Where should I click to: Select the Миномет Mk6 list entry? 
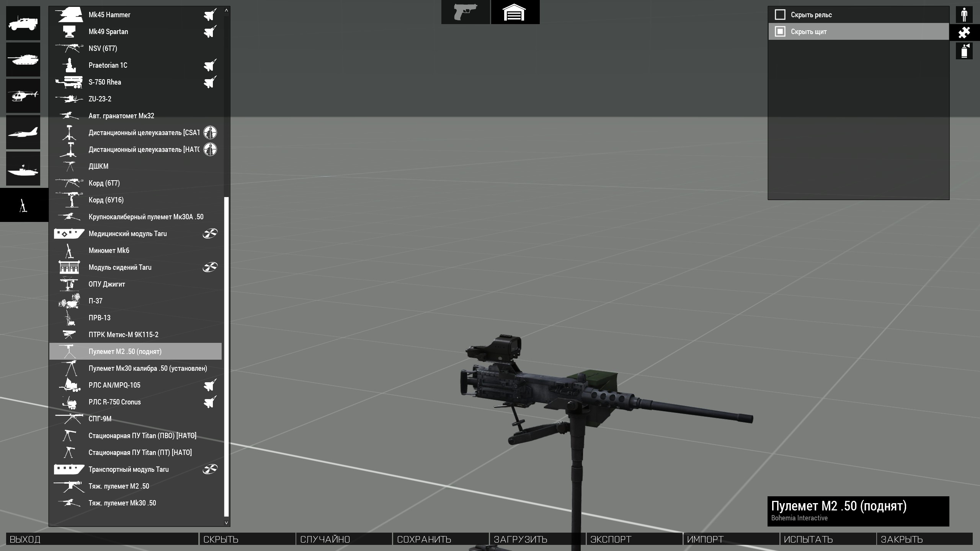pos(109,251)
